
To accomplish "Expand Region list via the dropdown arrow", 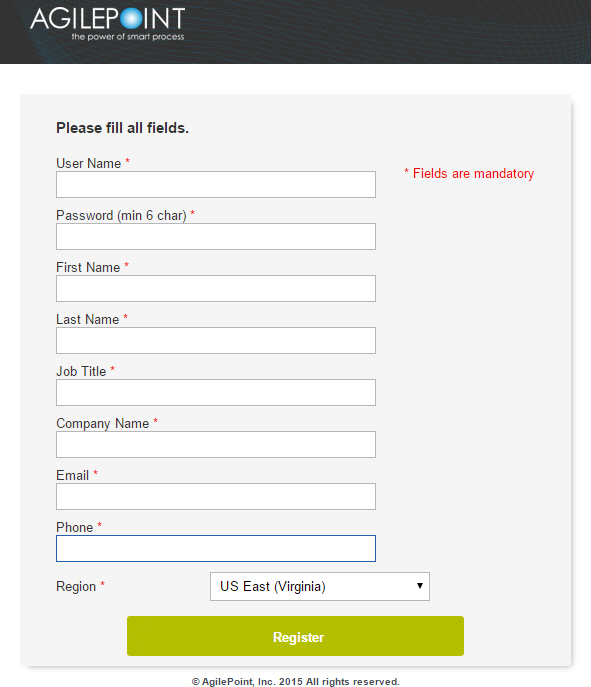I will 420,586.
